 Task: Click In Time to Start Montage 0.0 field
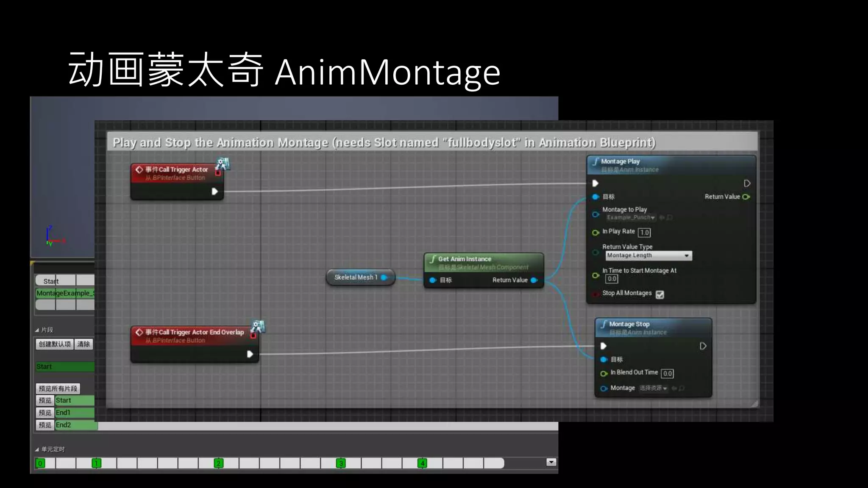pos(612,279)
